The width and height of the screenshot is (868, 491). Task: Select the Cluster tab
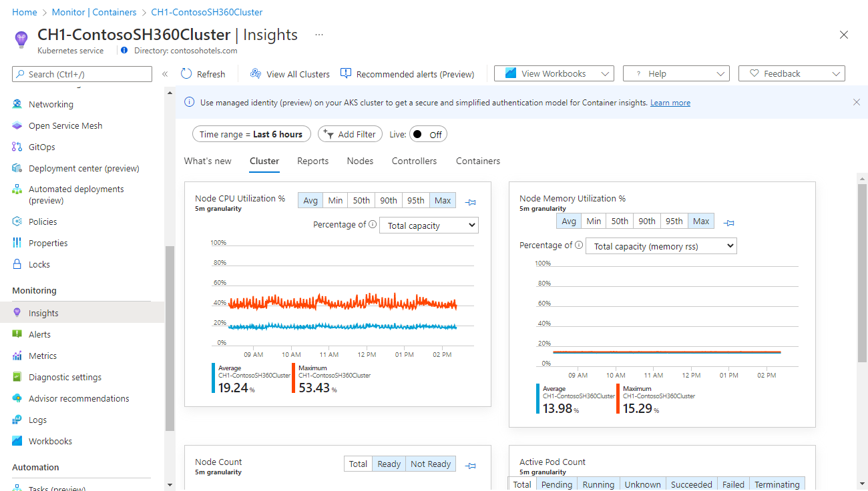(x=264, y=161)
